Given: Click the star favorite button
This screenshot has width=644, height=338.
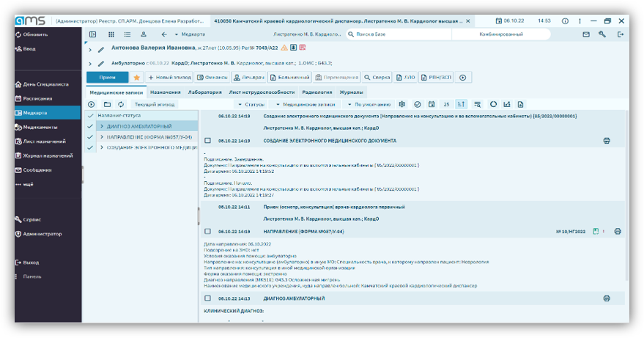Looking at the screenshot, I should (x=137, y=77).
